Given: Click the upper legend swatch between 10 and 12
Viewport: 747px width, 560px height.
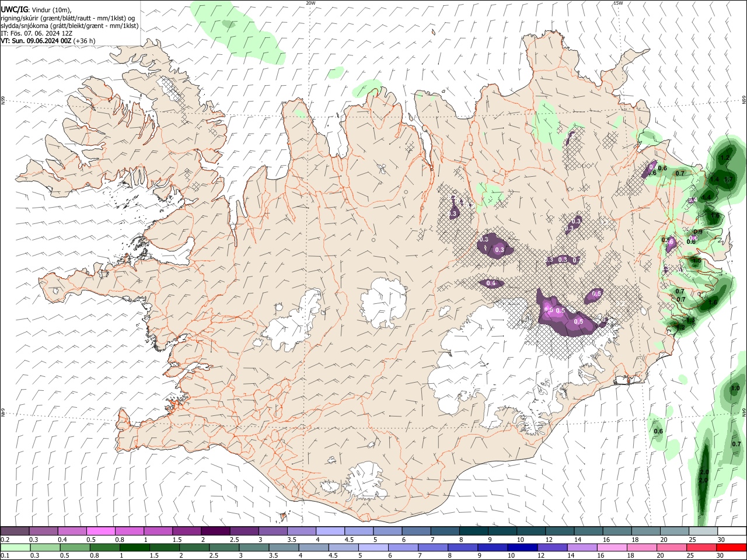Looking at the screenshot, I should click(530, 531).
